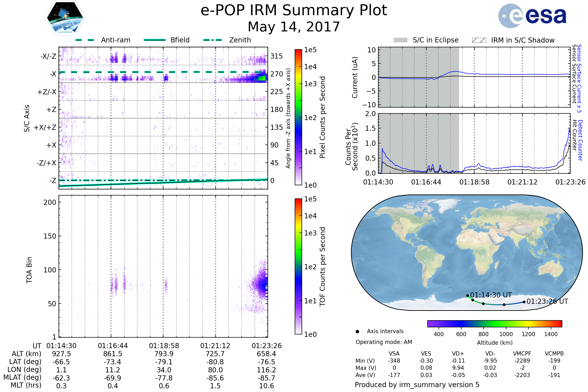The height and width of the screenshot is (392, 588).
Task: Click the Anti-ram dashed legend line
Action: (x=85, y=40)
